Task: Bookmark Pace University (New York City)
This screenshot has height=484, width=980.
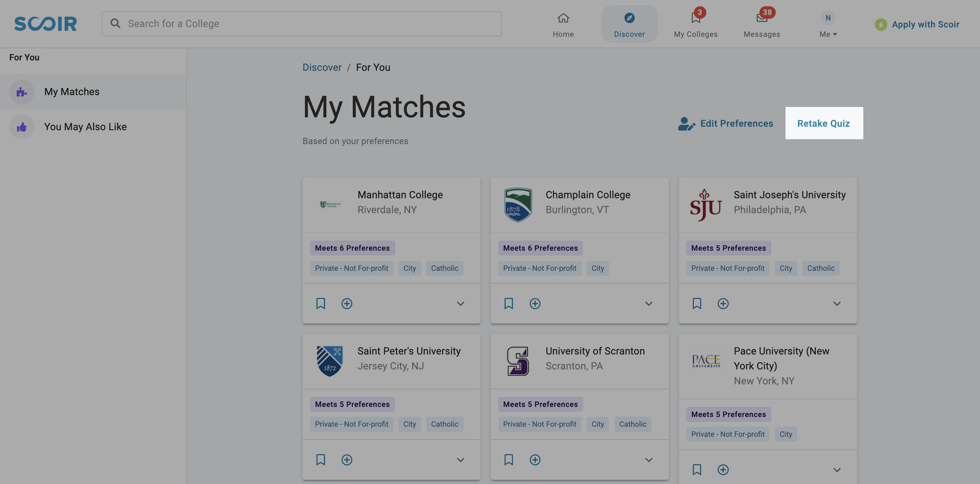Action: (697, 469)
